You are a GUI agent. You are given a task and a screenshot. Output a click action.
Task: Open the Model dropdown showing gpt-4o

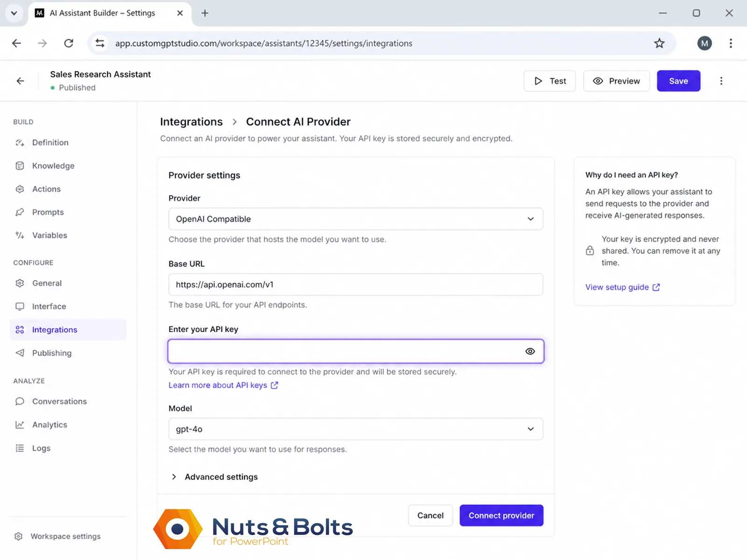[356, 429]
